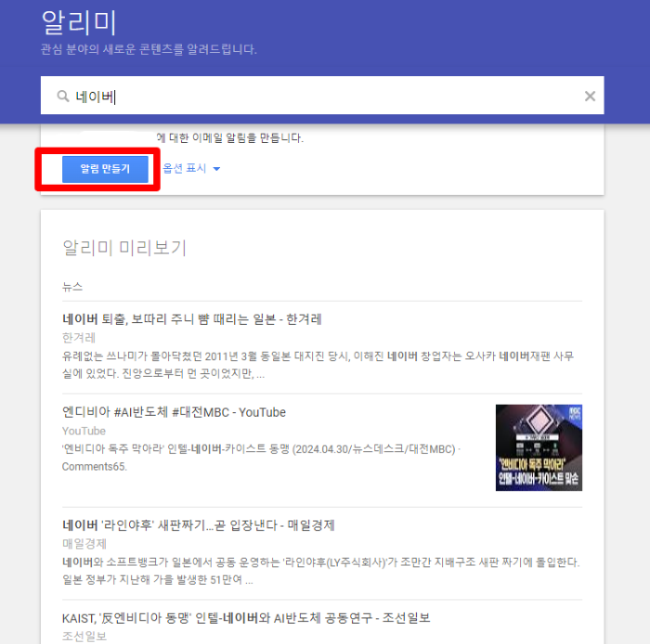Open the KAIST 조선일보 headline
Viewport: 650px width, 644px height.
[246, 618]
